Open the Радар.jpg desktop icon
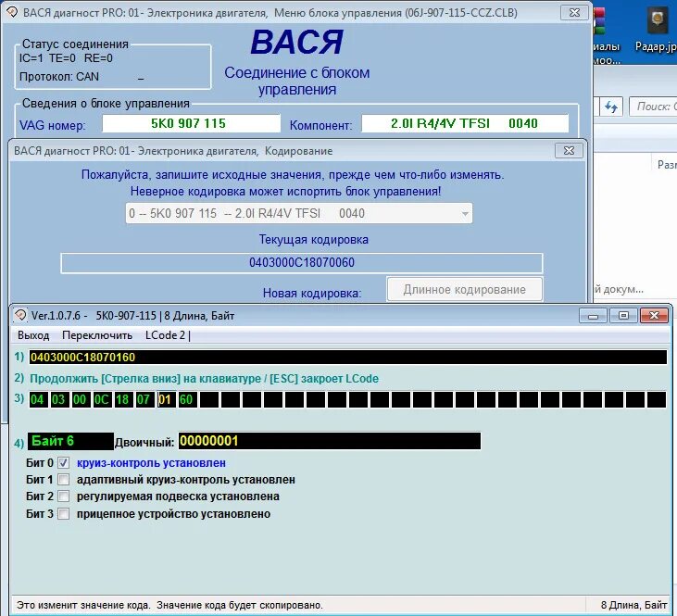677x616 pixels. tap(658, 29)
